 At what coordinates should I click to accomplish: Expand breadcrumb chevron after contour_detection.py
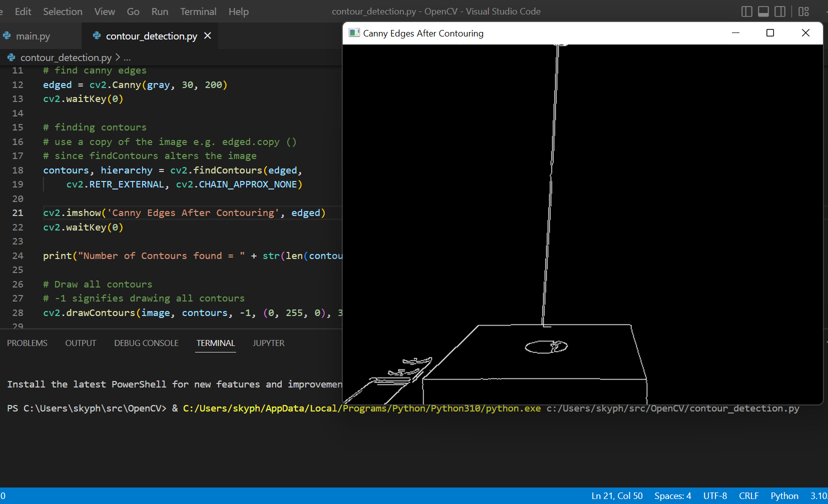pos(118,57)
